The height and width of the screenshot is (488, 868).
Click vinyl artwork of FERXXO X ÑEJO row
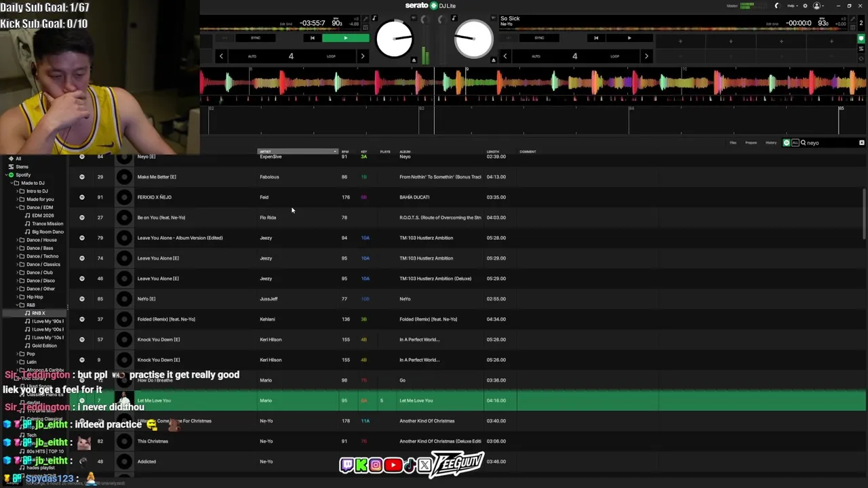[124, 197]
